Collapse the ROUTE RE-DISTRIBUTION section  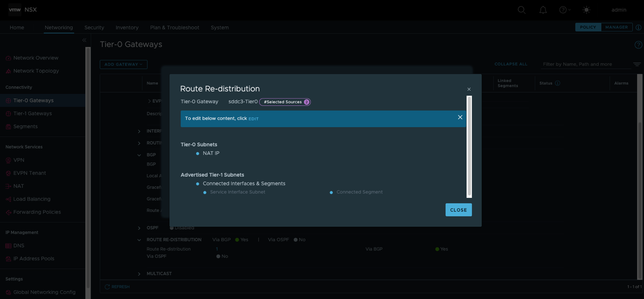tap(139, 240)
